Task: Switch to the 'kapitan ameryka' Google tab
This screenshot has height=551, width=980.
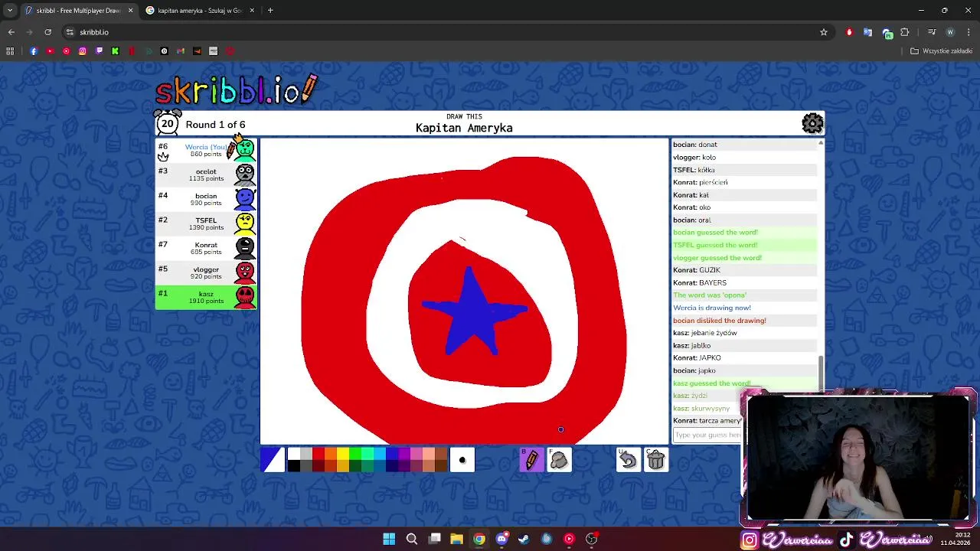Action: point(201,11)
